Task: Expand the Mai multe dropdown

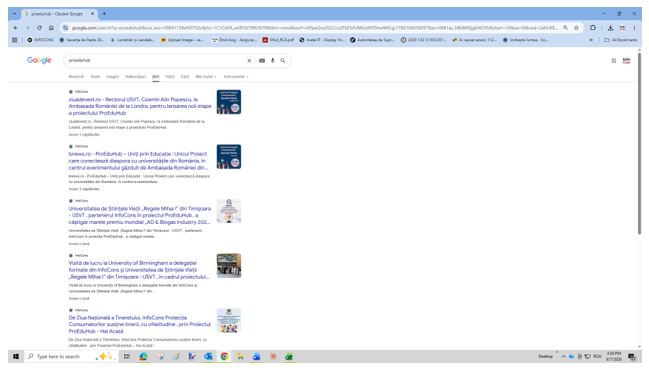Action: click(206, 77)
